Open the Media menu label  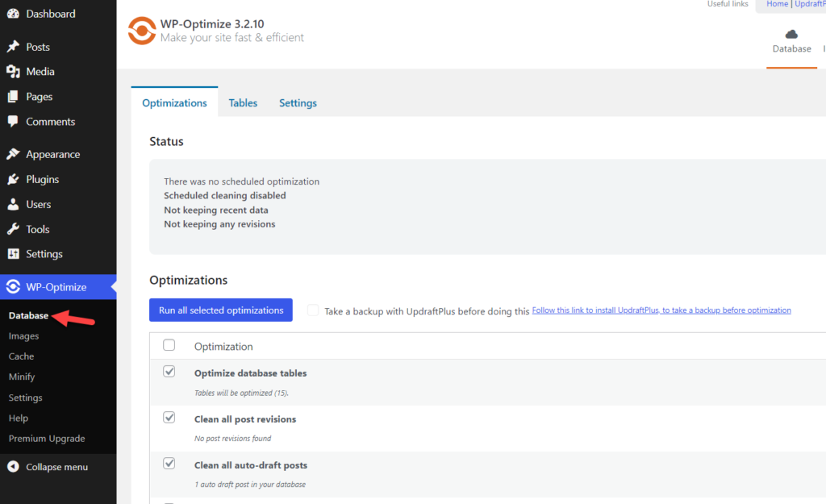(40, 72)
